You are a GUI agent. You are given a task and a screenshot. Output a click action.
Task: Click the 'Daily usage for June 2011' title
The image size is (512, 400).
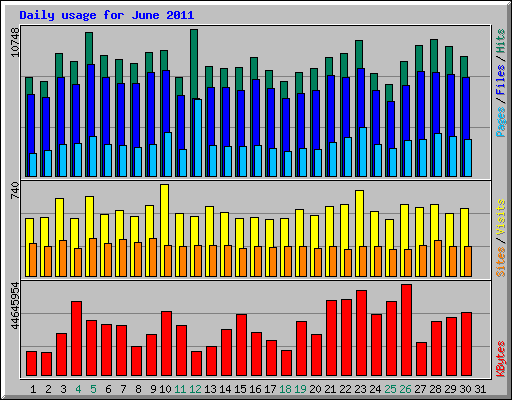point(107,15)
